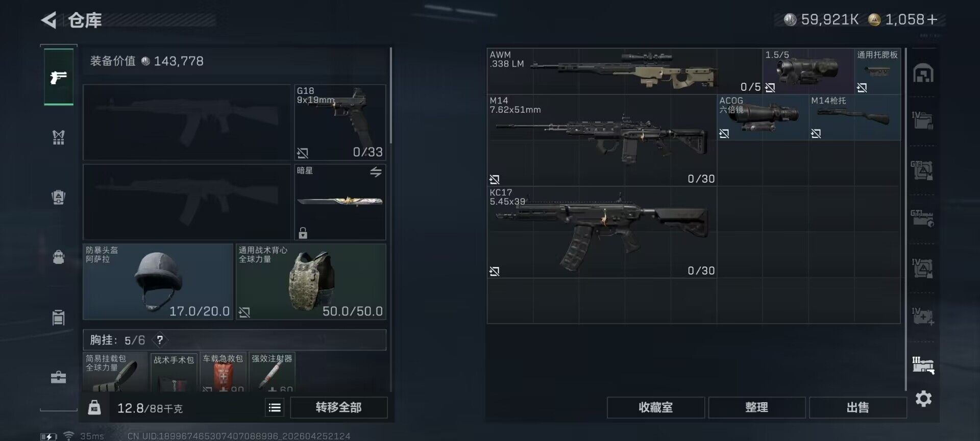The height and width of the screenshot is (441, 980).
Task: Open the list view menu icon
Action: [x=275, y=407]
